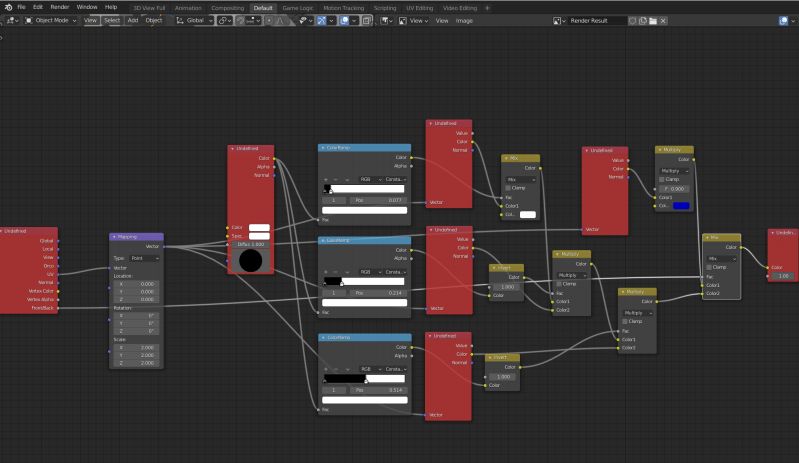Open the editor type selector in 3D header
Screen dimensions: 799x463
pyautogui.click(x=12, y=20)
